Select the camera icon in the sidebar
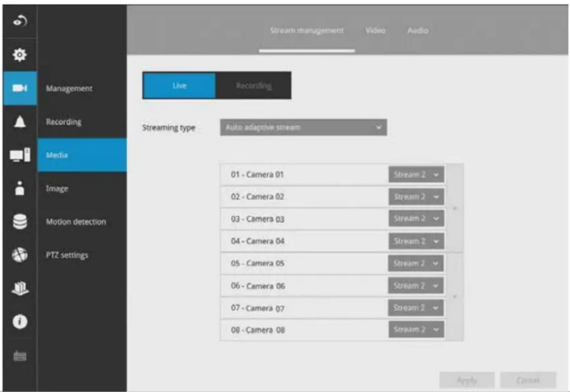570x392 pixels. point(20,88)
